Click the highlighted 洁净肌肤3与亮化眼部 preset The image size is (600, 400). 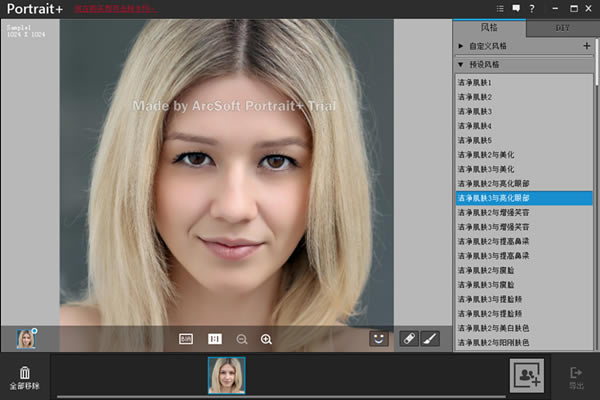point(524,198)
